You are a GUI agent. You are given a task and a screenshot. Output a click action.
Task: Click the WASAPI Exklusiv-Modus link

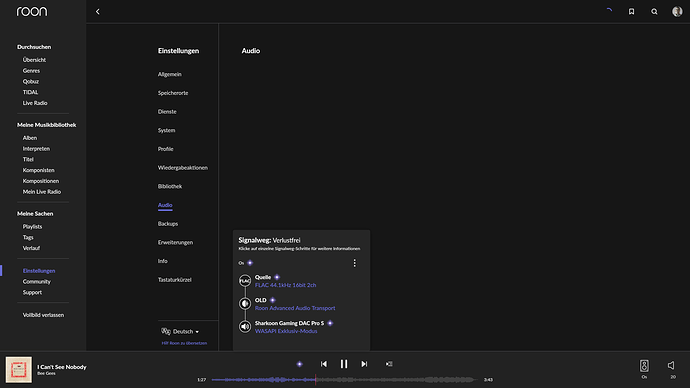click(x=286, y=331)
